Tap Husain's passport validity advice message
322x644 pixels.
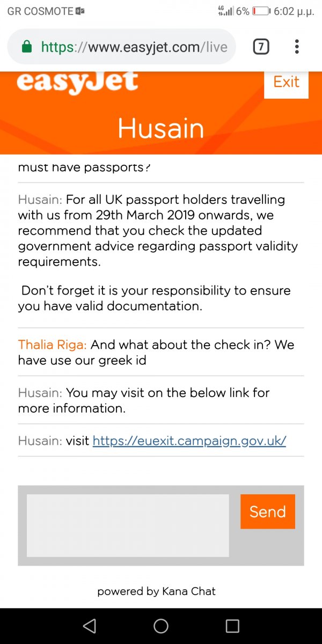[158, 230]
